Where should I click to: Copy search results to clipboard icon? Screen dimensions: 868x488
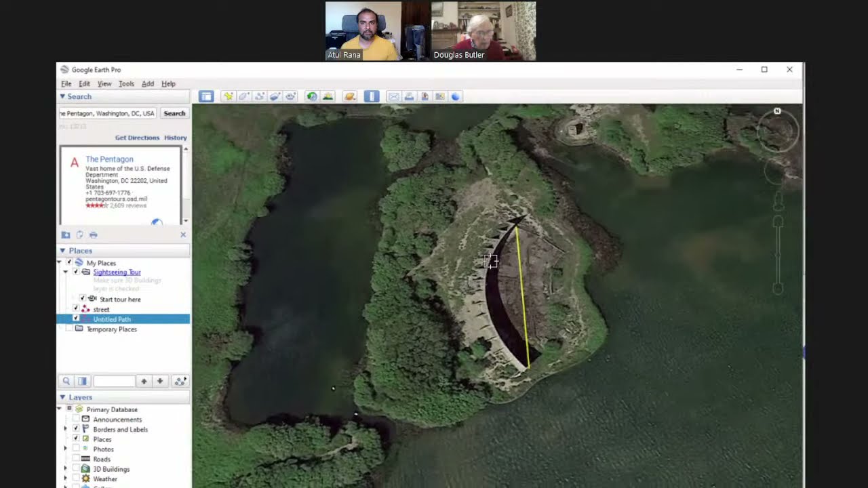79,235
